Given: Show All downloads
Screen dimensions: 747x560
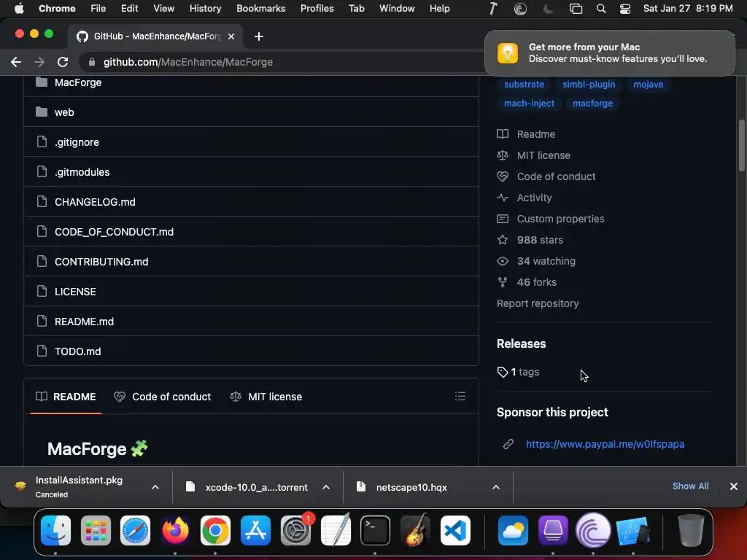Looking at the screenshot, I should pyautogui.click(x=690, y=486).
